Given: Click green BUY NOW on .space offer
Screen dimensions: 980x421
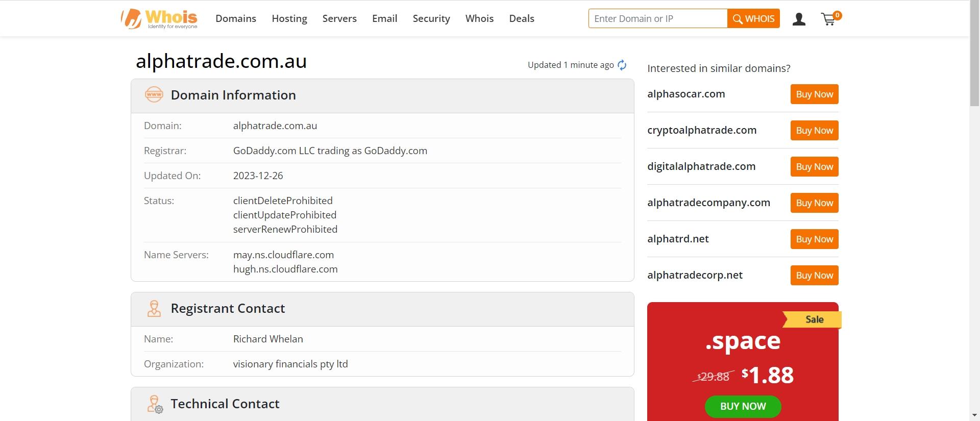Looking at the screenshot, I should 743,407.
